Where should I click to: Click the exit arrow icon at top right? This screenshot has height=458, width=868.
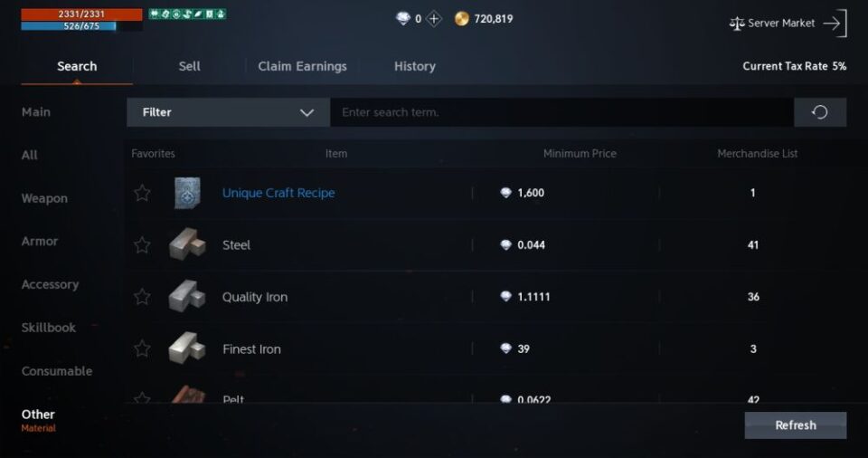point(835,23)
